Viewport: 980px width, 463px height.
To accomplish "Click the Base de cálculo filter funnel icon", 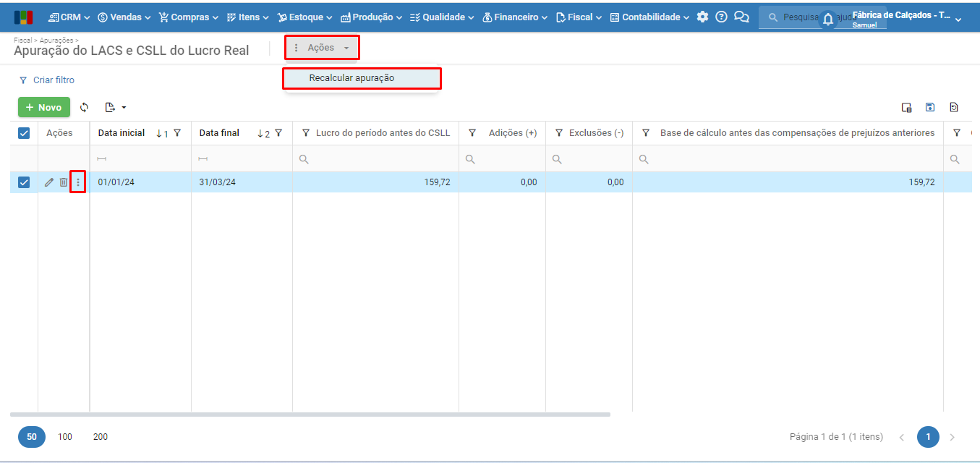I will pos(646,133).
